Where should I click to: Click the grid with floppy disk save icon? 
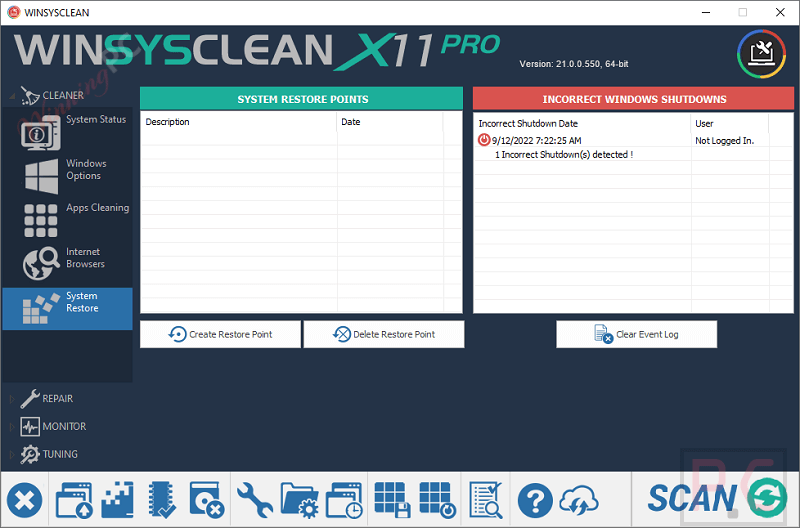[x=392, y=500]
